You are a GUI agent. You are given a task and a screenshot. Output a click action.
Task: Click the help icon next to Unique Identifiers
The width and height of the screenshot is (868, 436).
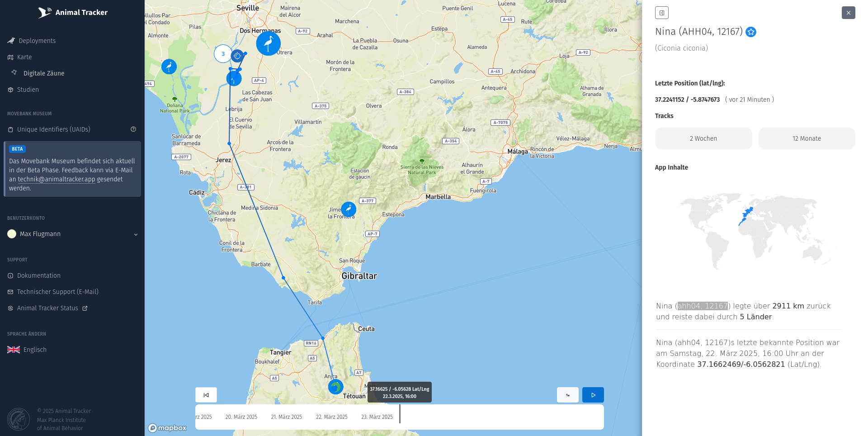click(133, 129)
